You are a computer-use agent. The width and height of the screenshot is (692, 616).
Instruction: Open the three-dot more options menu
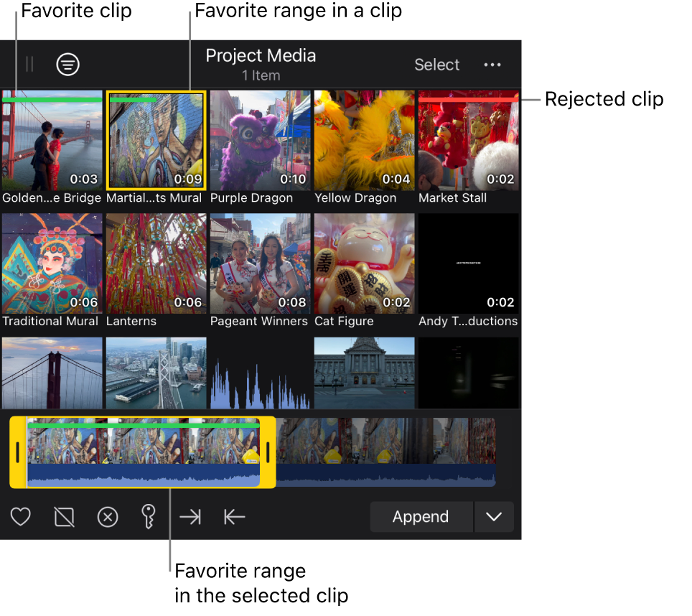[492, 65]
